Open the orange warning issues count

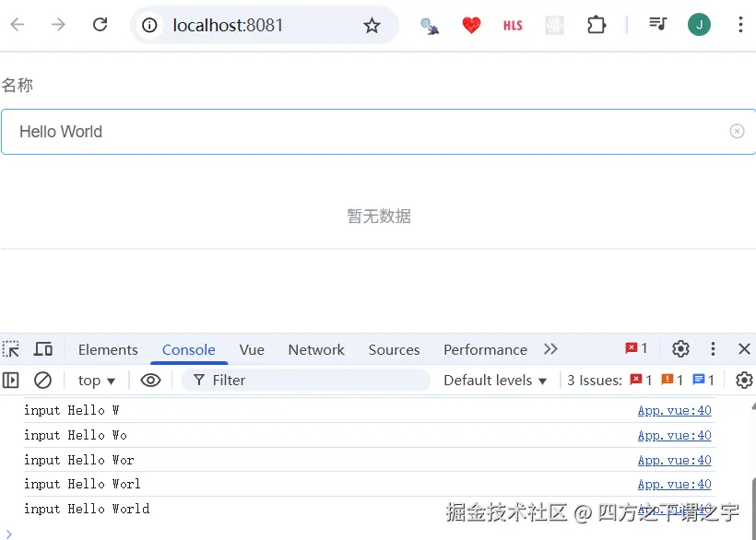[x=672, y=380]
